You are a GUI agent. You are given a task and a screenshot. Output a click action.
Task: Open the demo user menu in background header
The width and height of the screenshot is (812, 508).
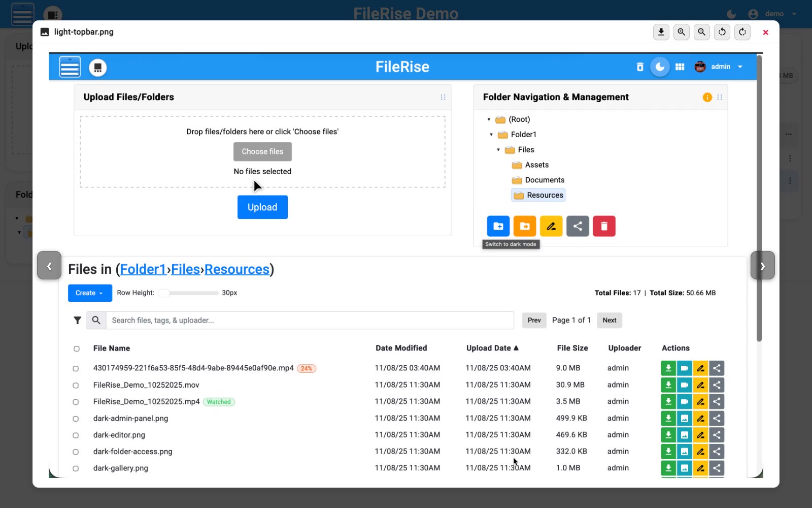775,14
